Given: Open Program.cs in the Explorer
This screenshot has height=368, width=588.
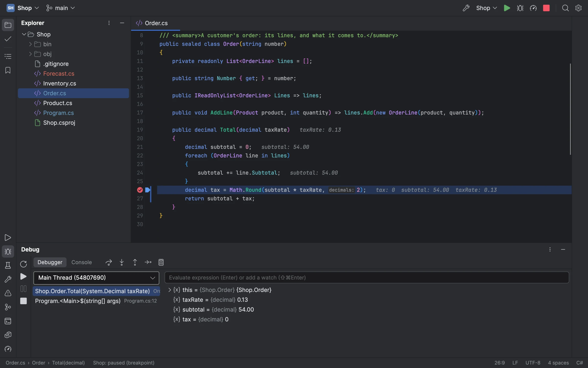Looking at the screenshot, I should point(73,113).
